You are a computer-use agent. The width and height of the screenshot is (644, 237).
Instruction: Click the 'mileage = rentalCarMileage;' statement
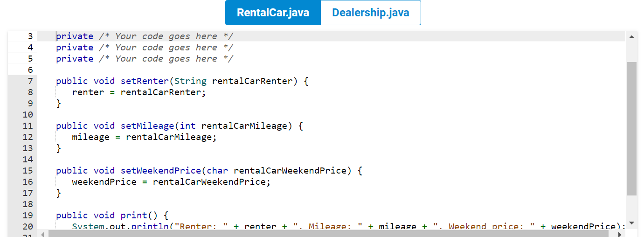pyautogui.click(x=145, y=137)
